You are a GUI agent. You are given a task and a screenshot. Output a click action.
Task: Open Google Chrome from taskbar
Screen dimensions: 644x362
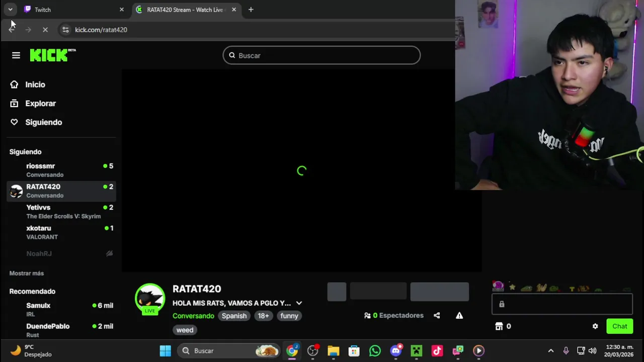(x=292, y=350)
